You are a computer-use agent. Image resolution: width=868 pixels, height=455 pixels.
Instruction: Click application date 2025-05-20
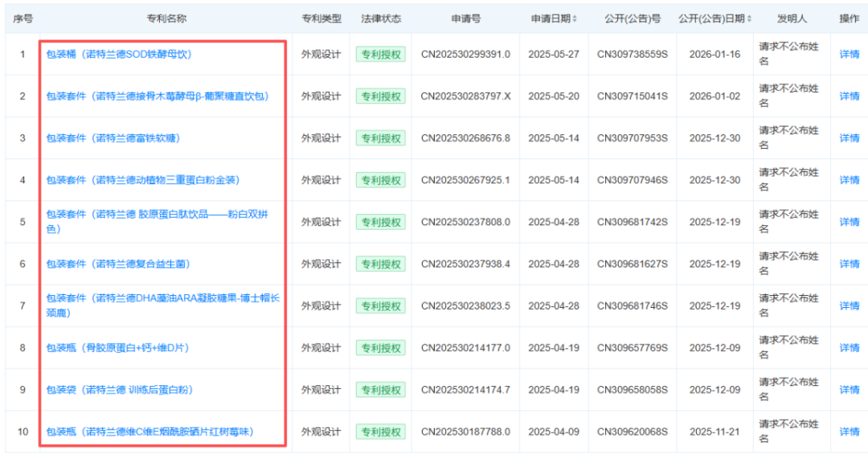tap(554, 96)
